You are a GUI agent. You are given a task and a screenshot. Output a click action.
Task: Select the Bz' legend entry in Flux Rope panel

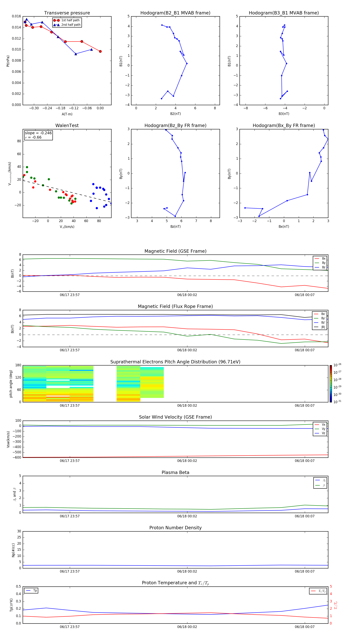(320, 323)
